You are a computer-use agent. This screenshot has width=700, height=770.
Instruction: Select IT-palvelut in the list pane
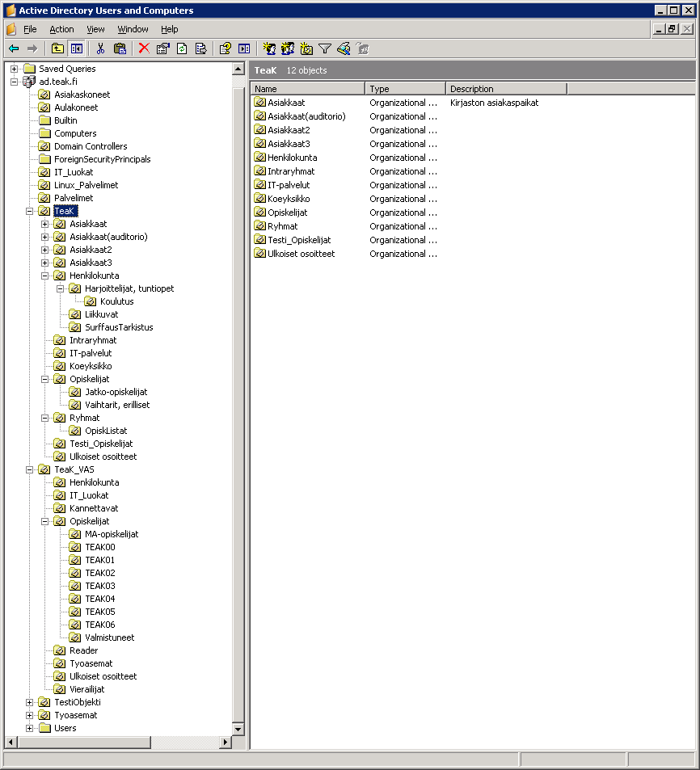pos(289,185)
